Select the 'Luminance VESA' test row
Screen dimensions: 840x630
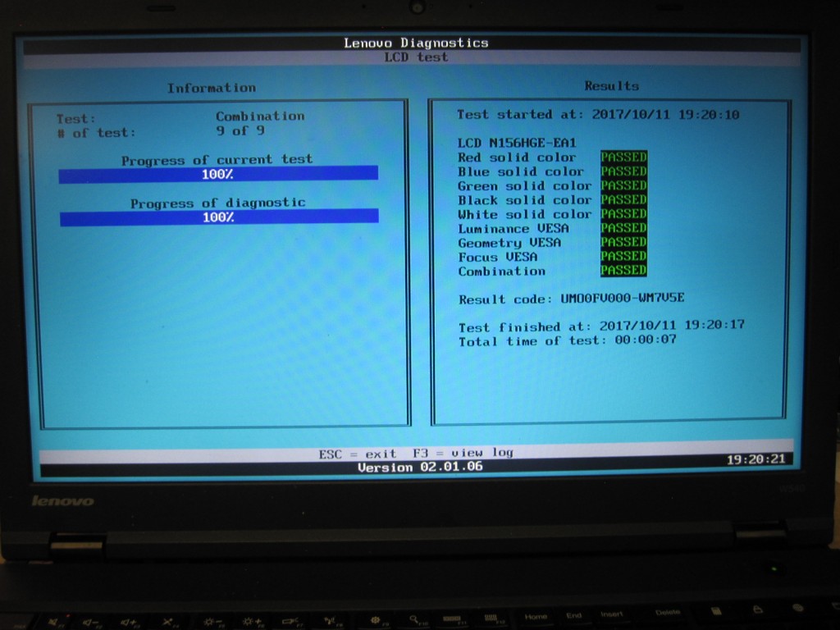click(x=552, y=228)
